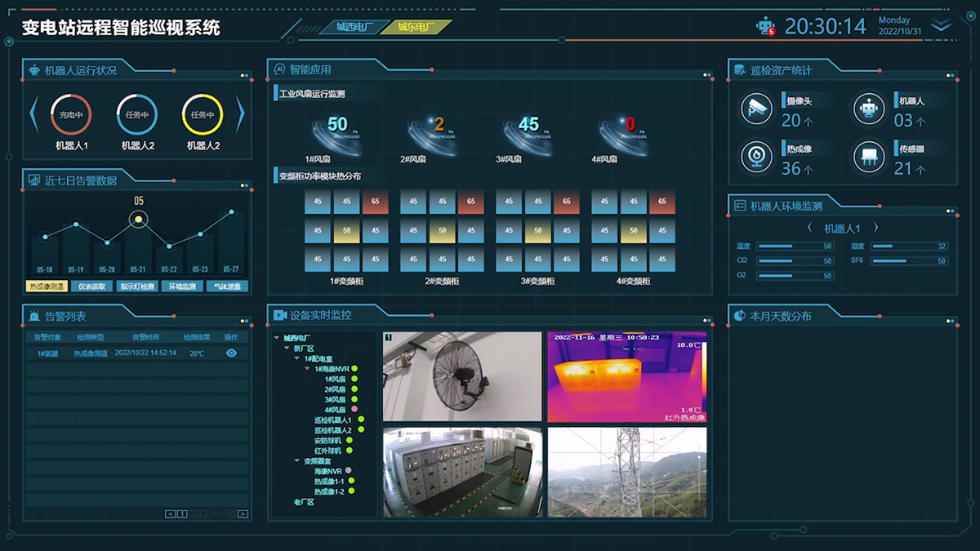
Task: Toggle the 气体泄露 chart filter
Action: (227, 287)
